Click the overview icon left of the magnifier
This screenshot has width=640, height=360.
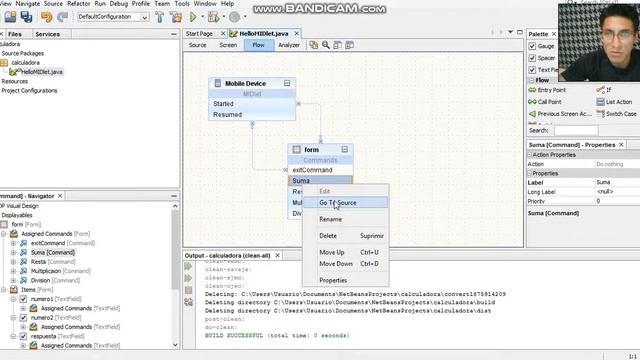click(x=313, y=45)
